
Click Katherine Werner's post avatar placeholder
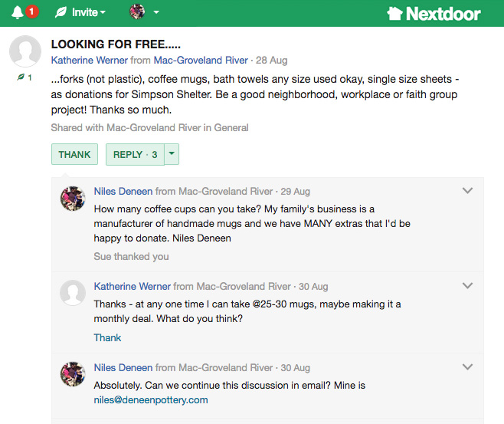coord(25,51)
